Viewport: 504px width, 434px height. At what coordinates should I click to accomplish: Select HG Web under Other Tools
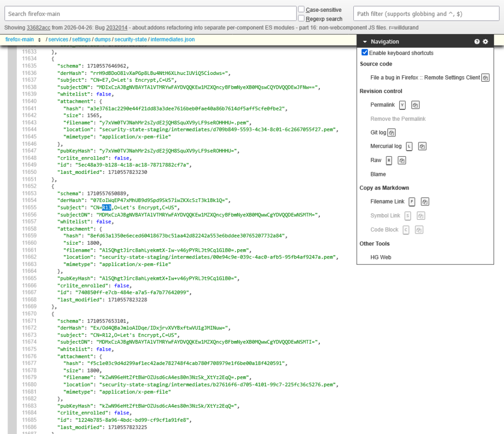coord(380,257)
